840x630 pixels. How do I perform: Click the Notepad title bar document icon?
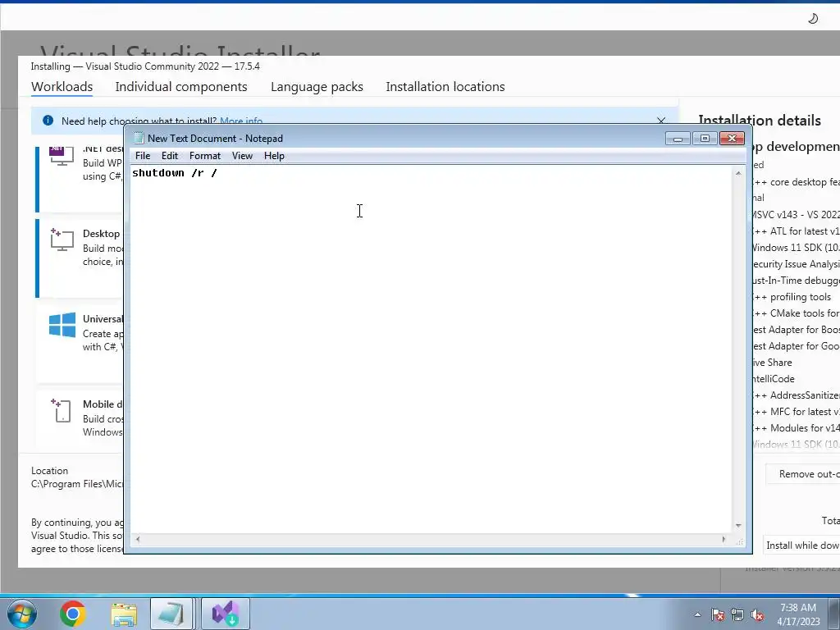pos(139,138)
